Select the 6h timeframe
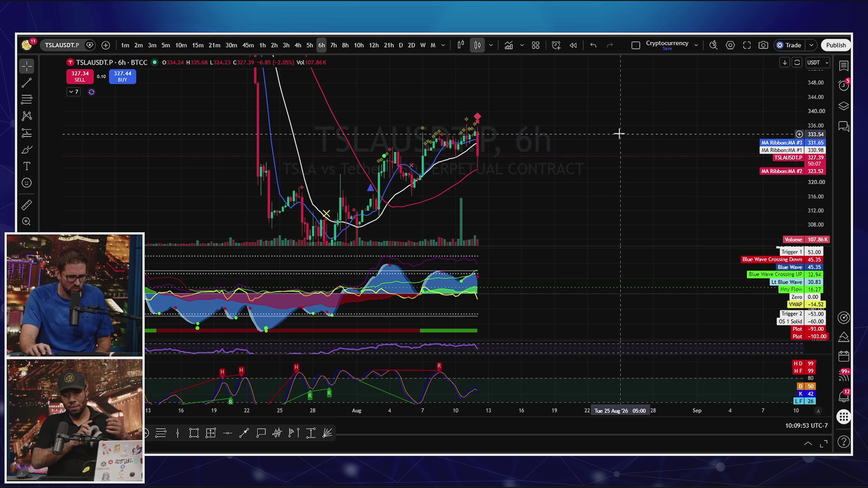The height and width of the screenshot is (488, 868). coord(321,45)
